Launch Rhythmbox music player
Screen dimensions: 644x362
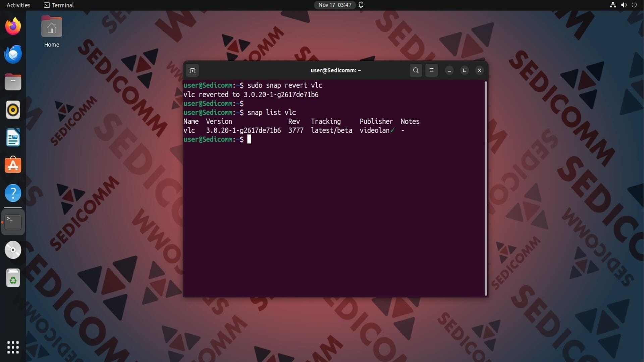point(13,110)
